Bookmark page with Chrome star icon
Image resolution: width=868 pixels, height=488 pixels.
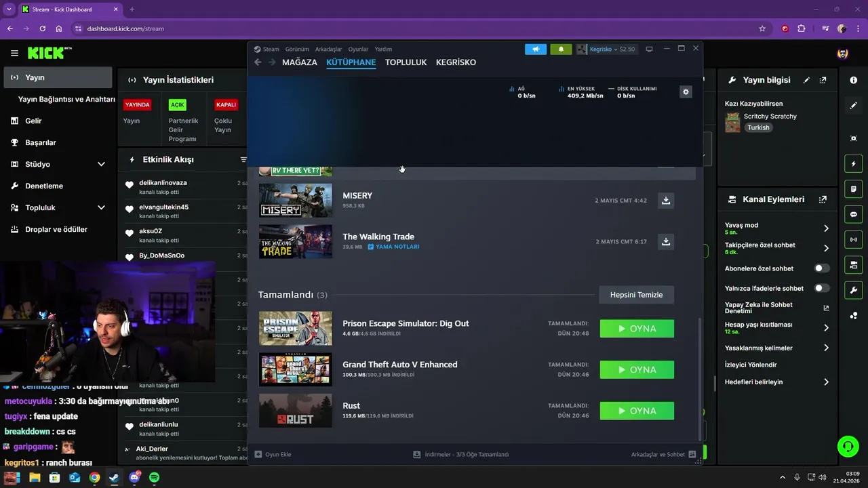click(762, 28)
